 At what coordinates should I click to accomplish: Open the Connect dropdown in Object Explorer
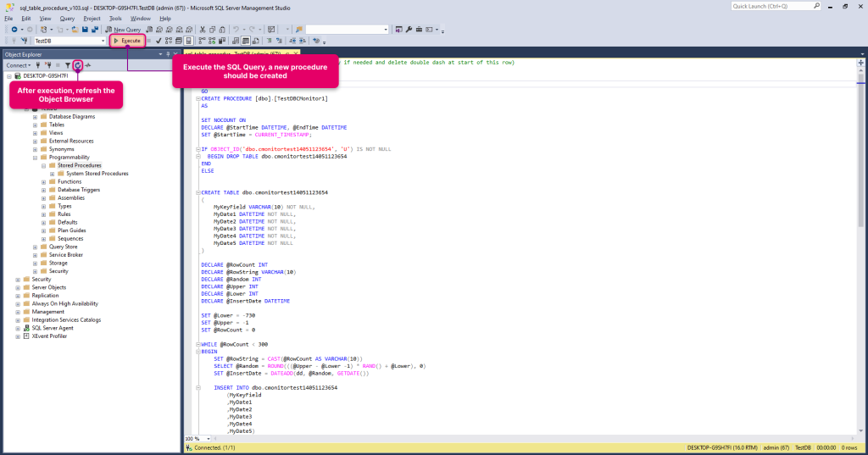[x=18, y=65]
